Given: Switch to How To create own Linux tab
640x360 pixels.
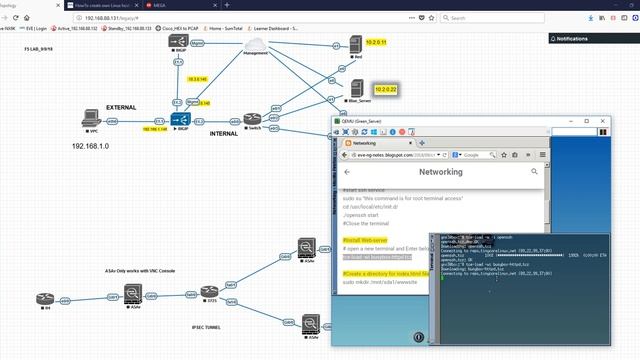Looking at the screenshot, I should tap(102, 5).
